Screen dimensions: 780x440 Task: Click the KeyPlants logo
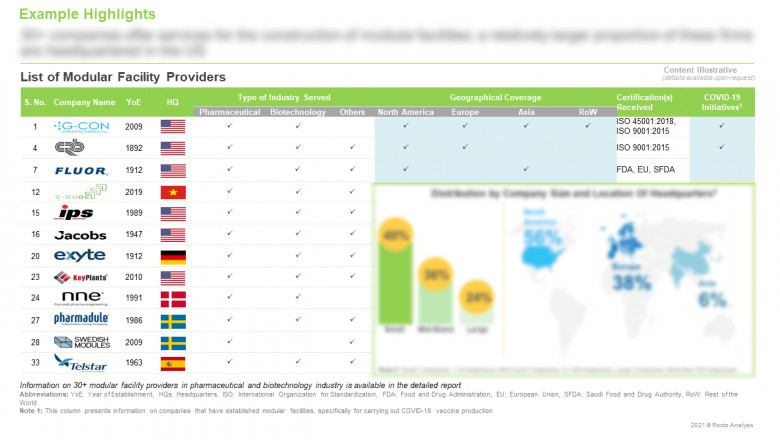80,277
